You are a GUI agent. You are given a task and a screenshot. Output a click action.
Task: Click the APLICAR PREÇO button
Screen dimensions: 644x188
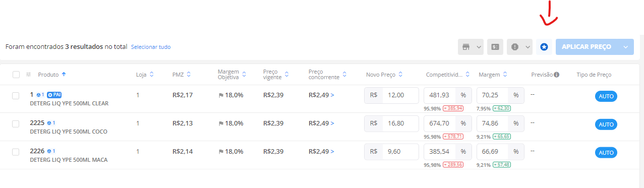pos(587,47)
